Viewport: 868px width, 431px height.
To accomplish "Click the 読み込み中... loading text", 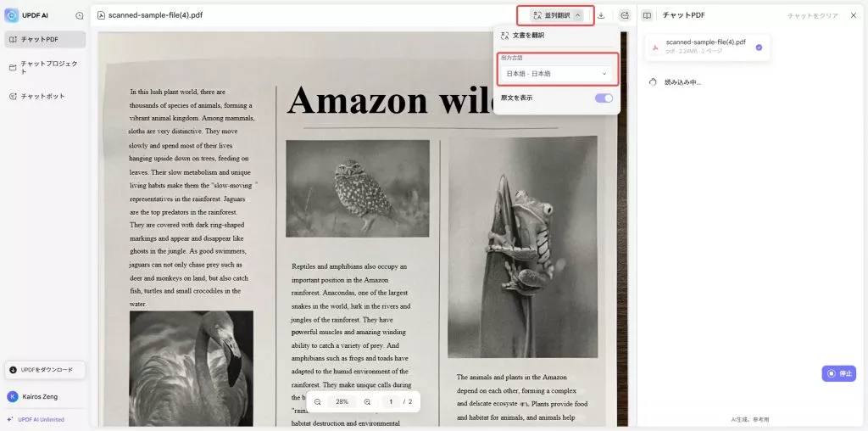I will click(x=682, y=82).
